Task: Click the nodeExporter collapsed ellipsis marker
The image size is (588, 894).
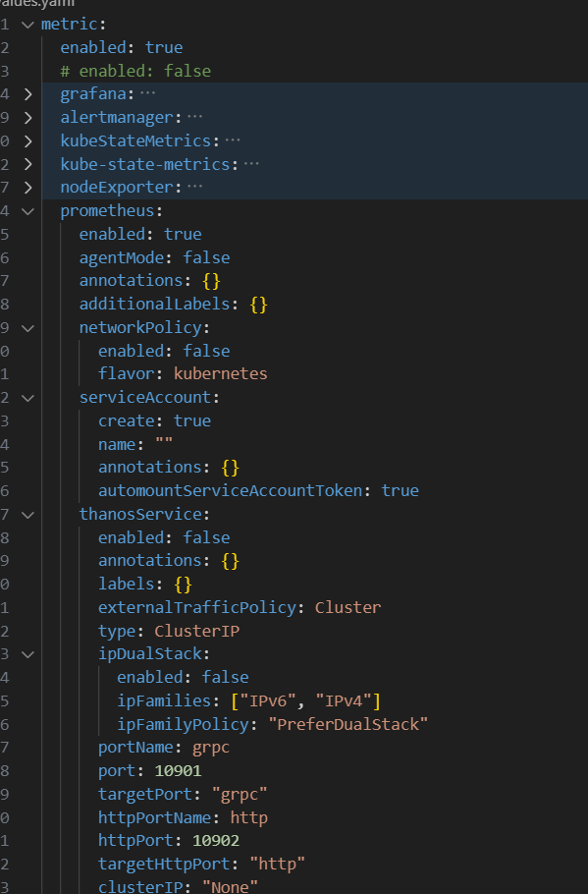Action: click(195, 187)
